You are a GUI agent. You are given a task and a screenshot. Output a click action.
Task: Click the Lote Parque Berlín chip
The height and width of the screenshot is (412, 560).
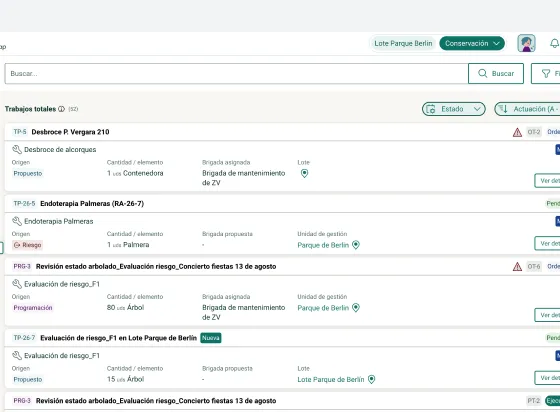coord(403,43)
